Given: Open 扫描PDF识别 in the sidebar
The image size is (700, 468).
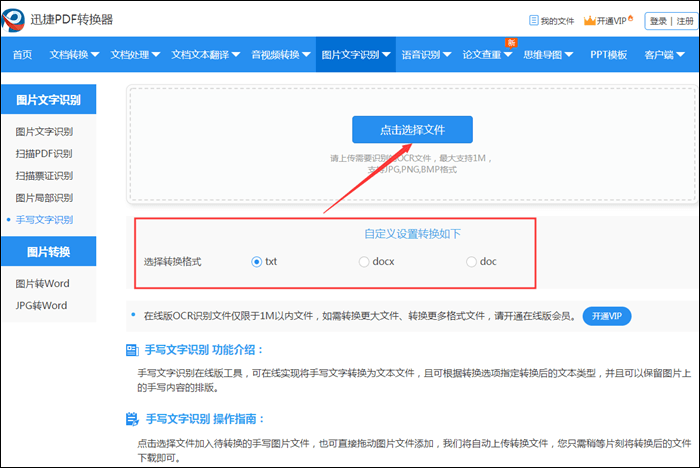Looking at the screenshot, I should point(44,153).
